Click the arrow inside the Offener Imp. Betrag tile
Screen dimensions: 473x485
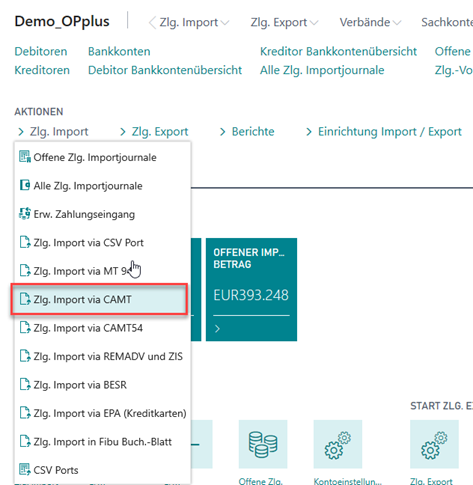217,329
